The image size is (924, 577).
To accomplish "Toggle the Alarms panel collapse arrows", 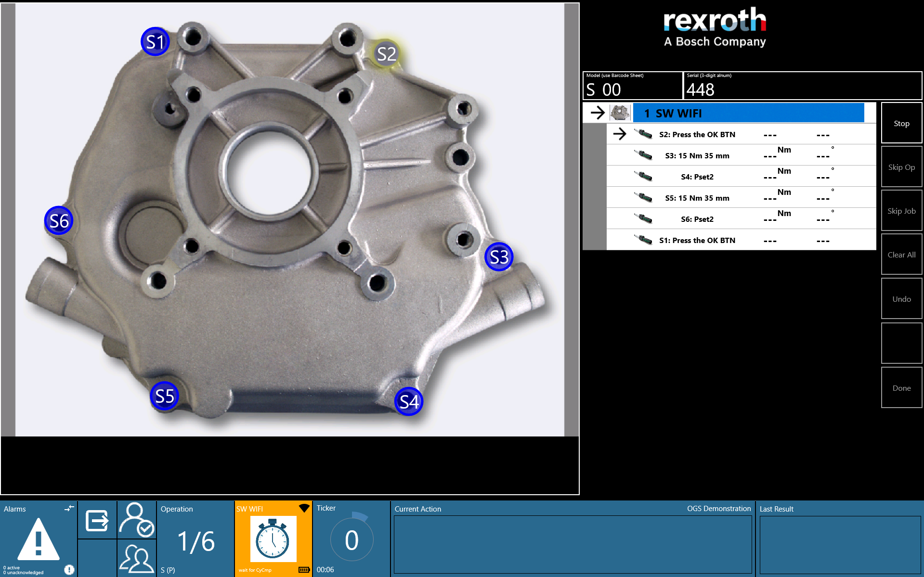I will point(69,508).
